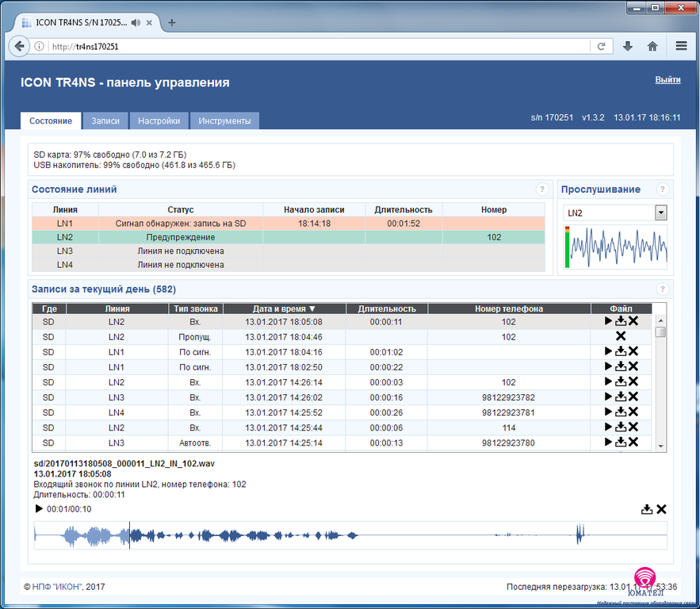
Task: Play the recording from number 114
Action: [608, 427]
